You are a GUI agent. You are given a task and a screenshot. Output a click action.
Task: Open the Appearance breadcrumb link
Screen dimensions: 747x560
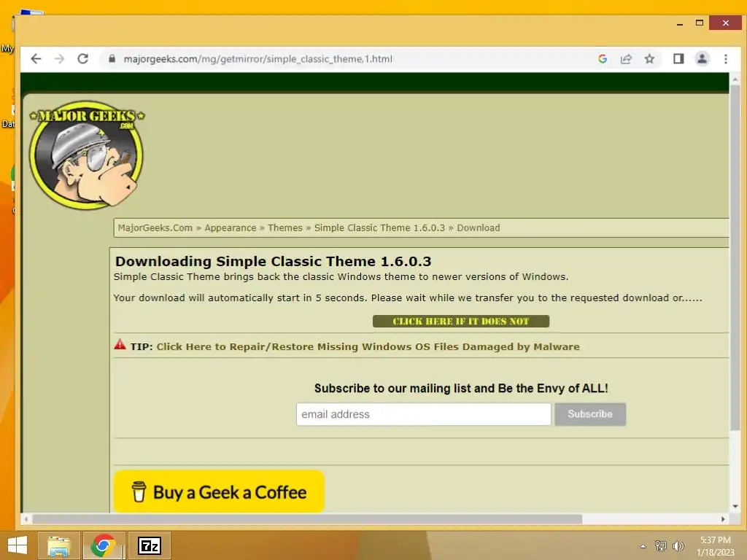point(231,227)
